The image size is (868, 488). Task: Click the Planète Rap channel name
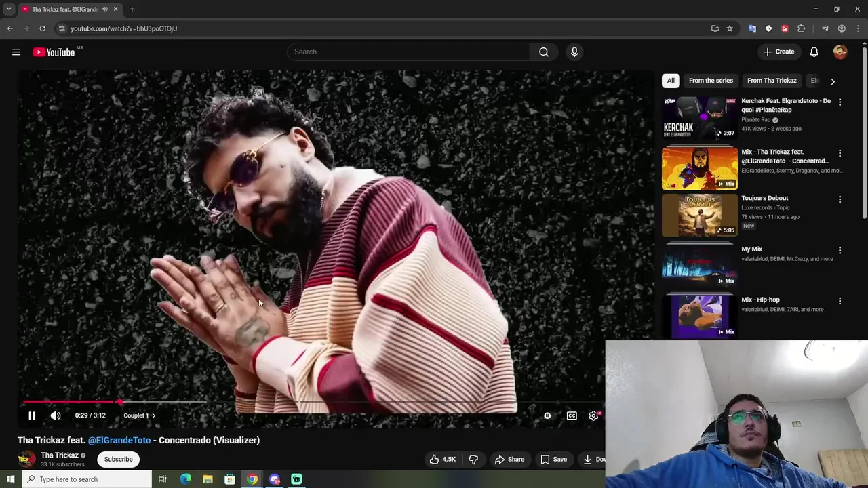755,120
